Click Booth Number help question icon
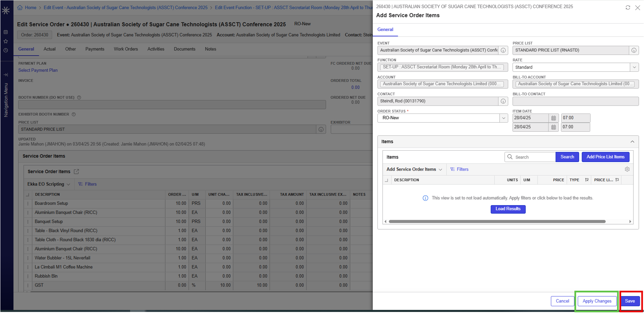This screenshot has height=313, width=644. pos(79,97)
